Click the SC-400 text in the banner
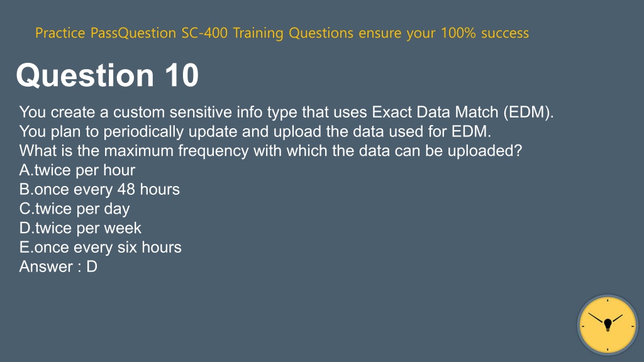 click(x=204, y=33)
